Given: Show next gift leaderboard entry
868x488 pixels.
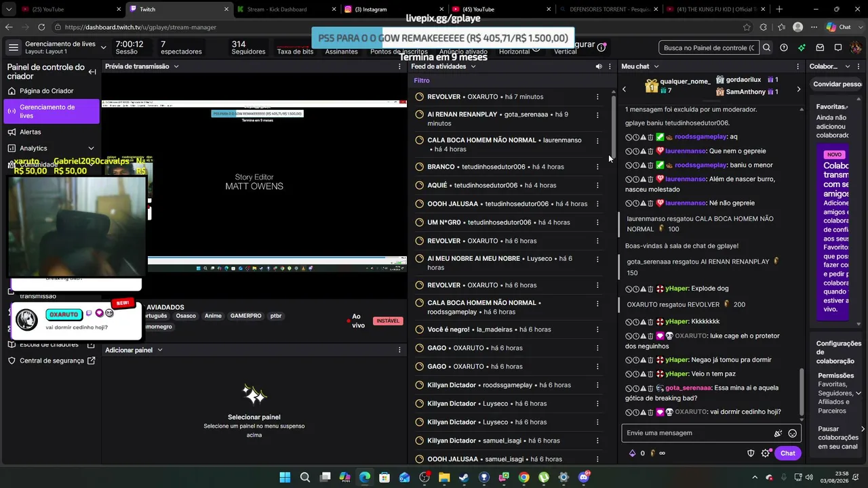Looking at the screenshot, I should (798, 89).
